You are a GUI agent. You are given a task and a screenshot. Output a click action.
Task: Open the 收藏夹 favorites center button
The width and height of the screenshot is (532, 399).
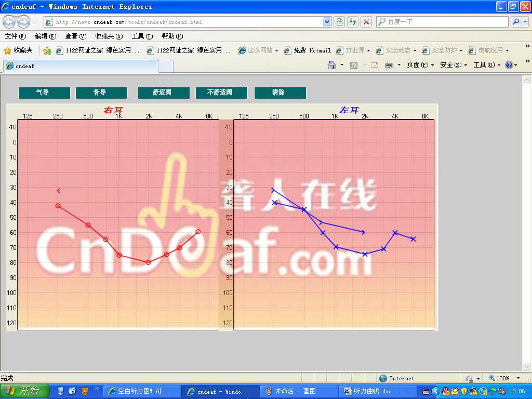click(x=18, y=50)
